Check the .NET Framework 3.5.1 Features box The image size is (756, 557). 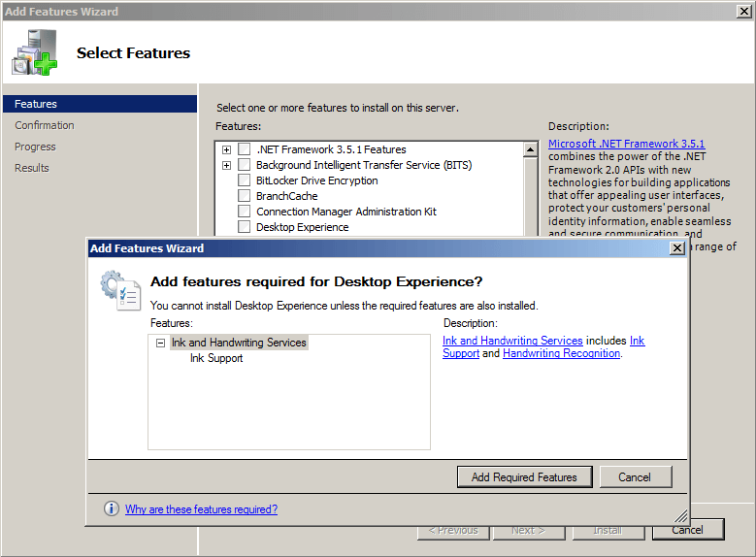tap(244, 149)
